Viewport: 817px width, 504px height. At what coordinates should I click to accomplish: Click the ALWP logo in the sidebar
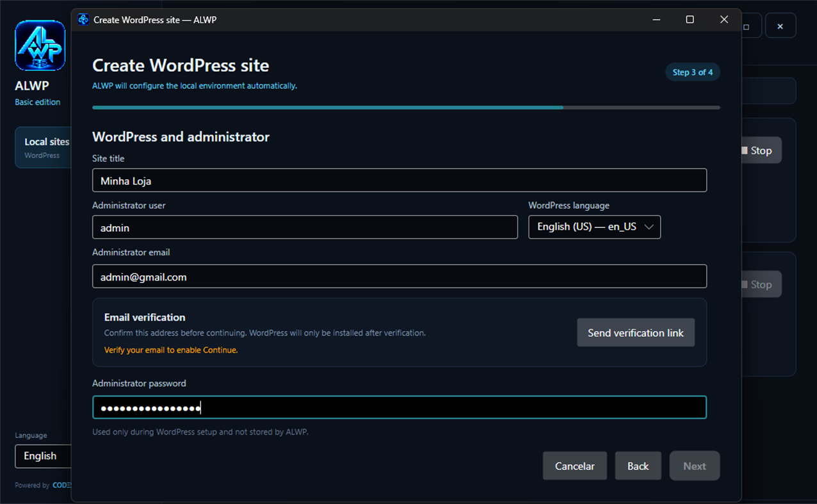click(40, 45)
